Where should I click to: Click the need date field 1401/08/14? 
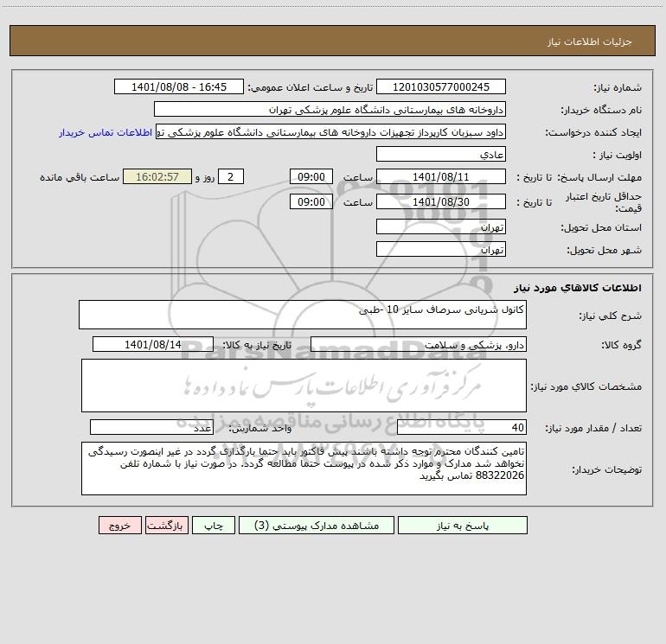click(153, 345)
